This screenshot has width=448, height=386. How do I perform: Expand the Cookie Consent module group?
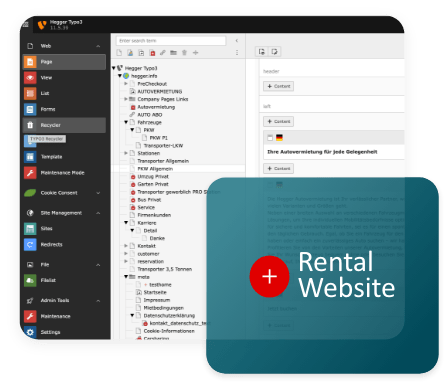click(x=98, y=193)
